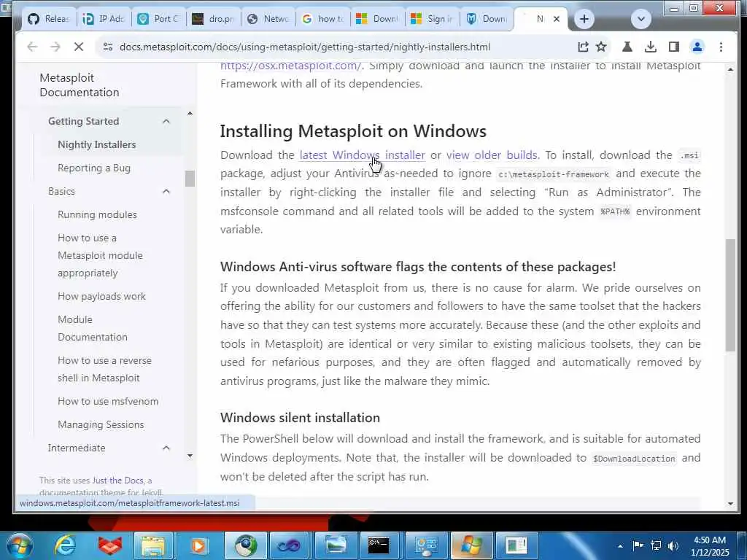Viewport: 747px width, 560px height.
Task: Switch to the dro.png tab
Action: (x=214, y=19)
